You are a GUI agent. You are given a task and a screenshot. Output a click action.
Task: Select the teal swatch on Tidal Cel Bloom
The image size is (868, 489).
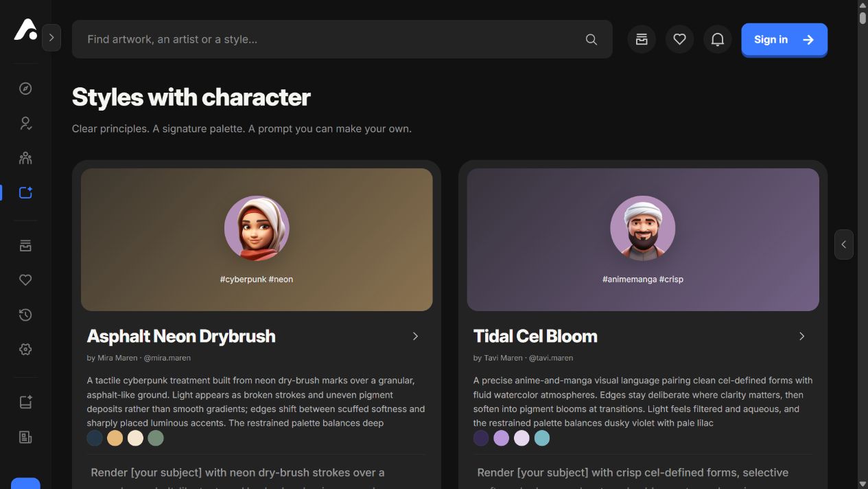[542, 438]
